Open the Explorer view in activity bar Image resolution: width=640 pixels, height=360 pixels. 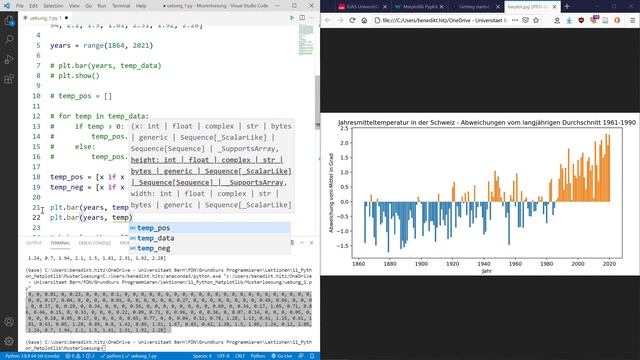9,21
